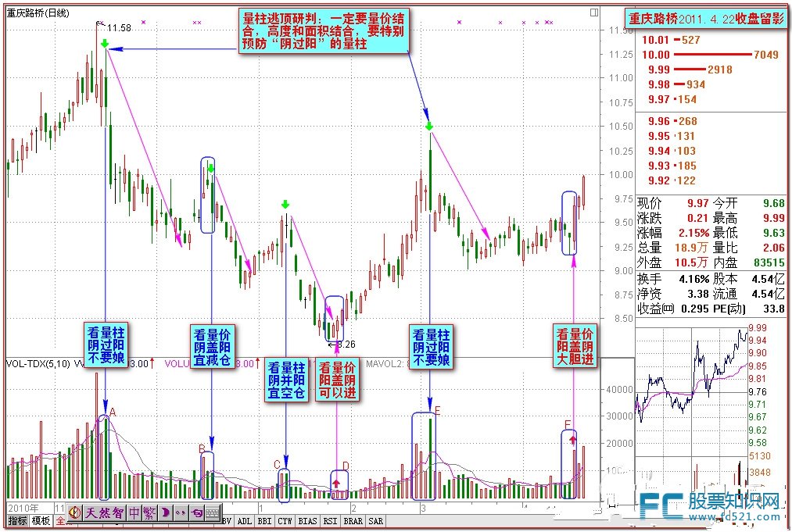Click sell order row 10.01 with 527

[671, 40]
